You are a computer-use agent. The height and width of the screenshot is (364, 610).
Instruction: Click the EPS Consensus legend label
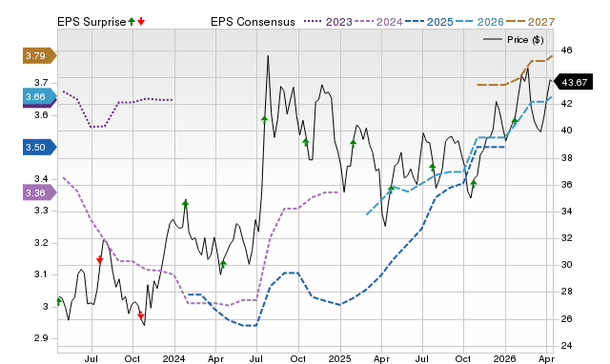pyautogui.click(x=253, y=22)
